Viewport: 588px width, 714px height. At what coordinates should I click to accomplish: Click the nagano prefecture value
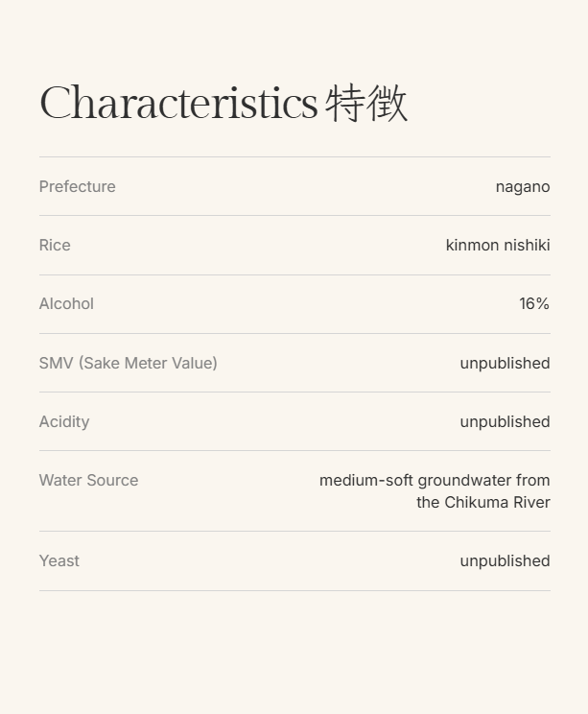[523, 187]
